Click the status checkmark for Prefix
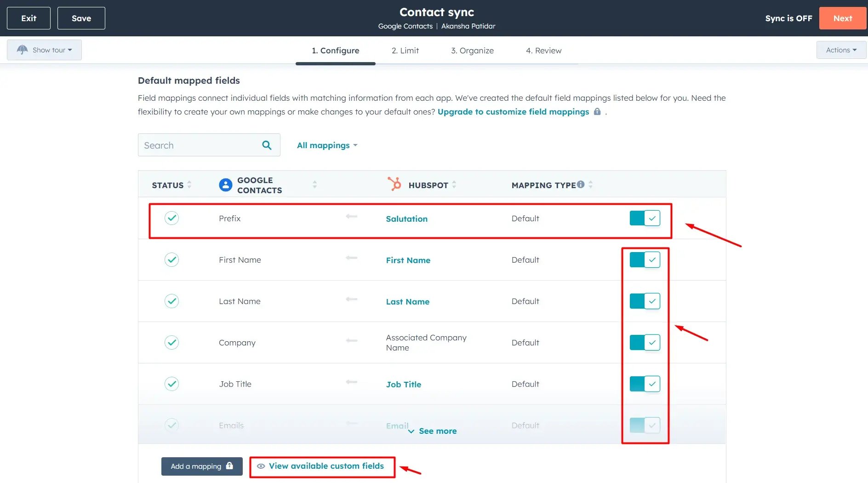Viewport: 868px width, 483px height. click(171, 218)
